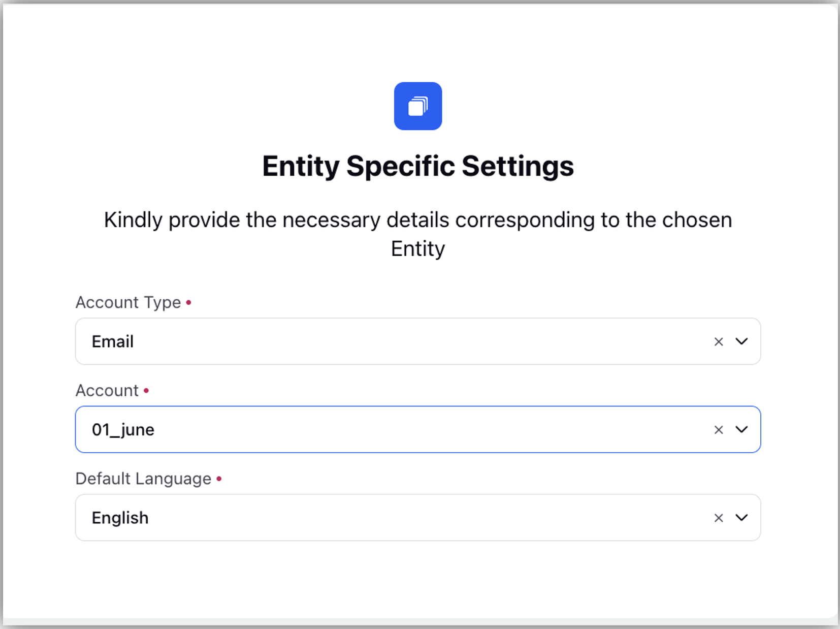Clear the Email account type selection
Image resolution: width=840 pixels, height=629 pixels.
[x=719, y=342]
